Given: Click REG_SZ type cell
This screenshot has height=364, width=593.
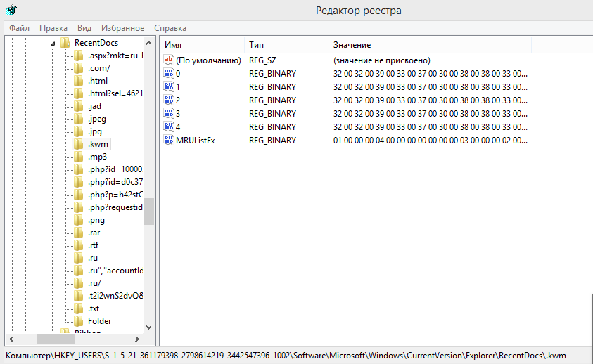Looking at the screenshot, I should [262, 60].
